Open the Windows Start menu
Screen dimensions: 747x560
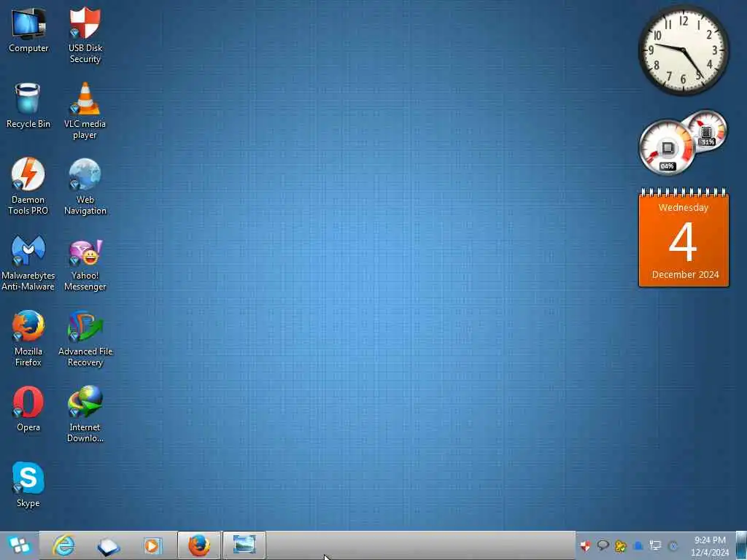tap(19, 545)
